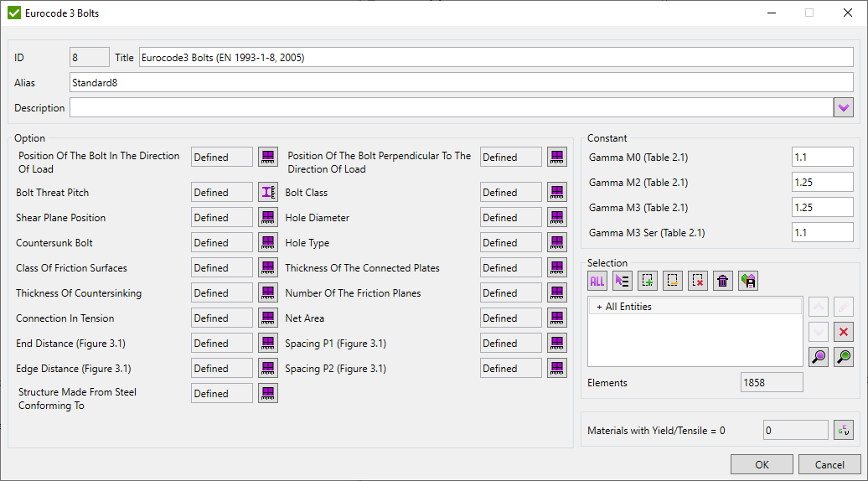The height and width of the screenshot is (481, 868).
Task: Open table icon for Spacing P2 (Figure 3.1)
Action: pyautogui.click(x=557, y=369)
